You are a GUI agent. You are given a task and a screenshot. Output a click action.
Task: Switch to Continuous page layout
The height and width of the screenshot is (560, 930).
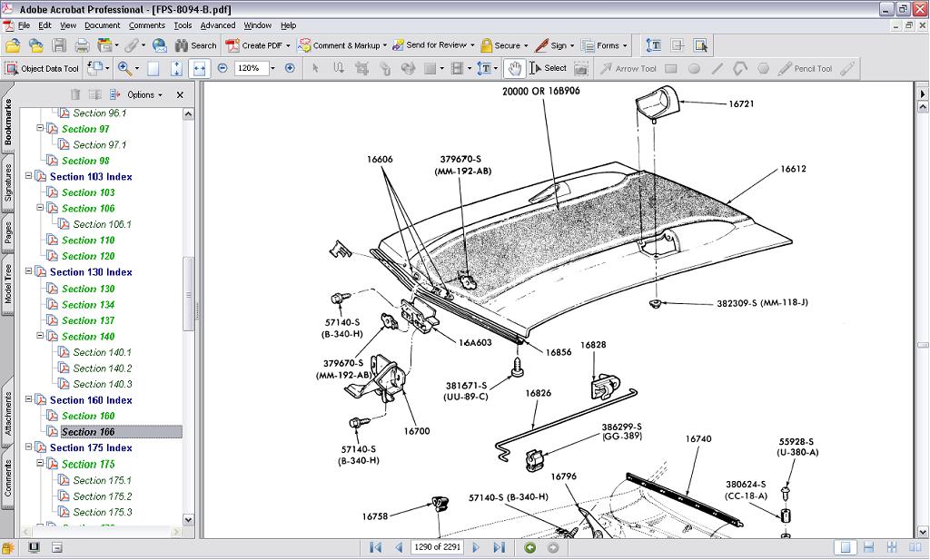pyautogui.click(x=869, y=547)
